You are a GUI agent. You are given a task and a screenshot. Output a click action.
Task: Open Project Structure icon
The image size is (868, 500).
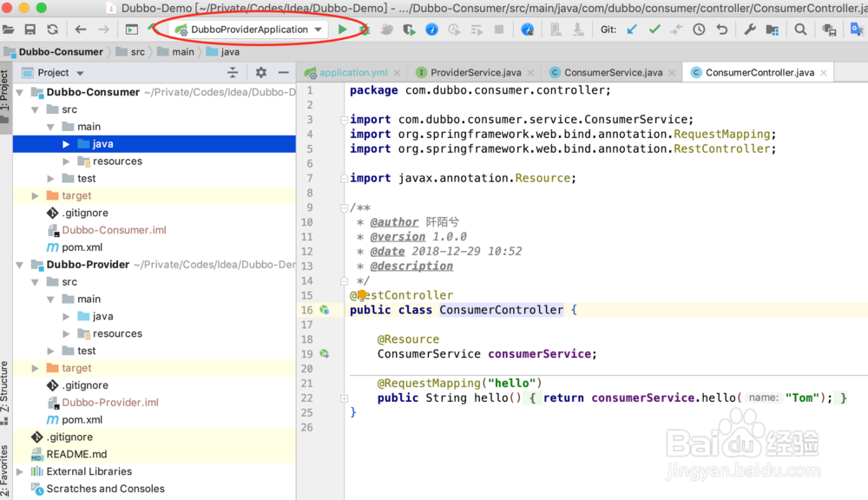click(773, 30)
